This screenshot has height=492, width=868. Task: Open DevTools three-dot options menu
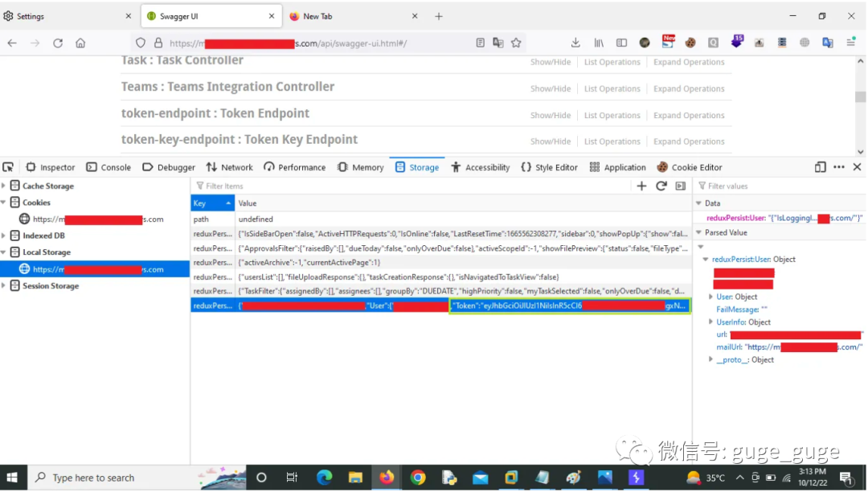pos(839,167)
